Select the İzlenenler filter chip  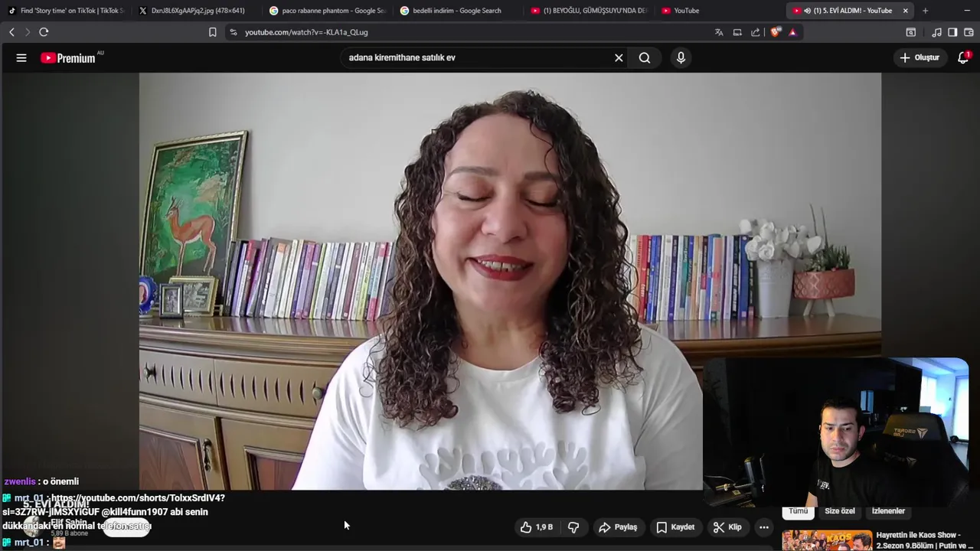click(x=888, y=511)
